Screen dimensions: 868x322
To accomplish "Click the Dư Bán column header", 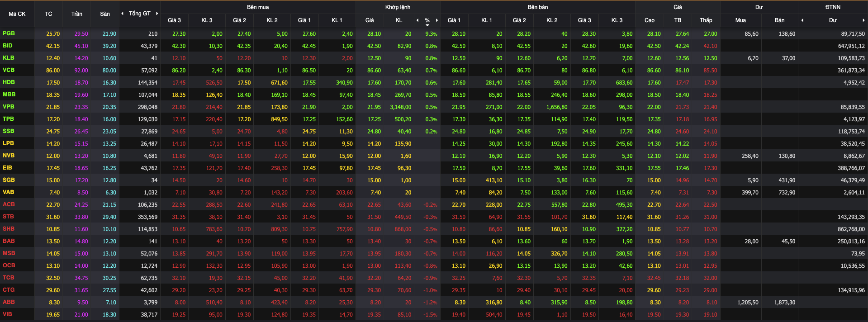I will [780, 20].
